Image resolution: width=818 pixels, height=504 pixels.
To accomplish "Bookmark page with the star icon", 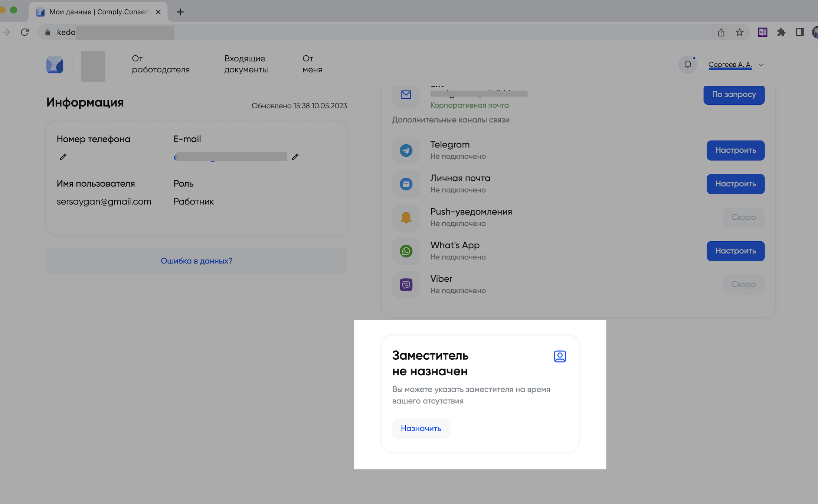I will point(740,33).
